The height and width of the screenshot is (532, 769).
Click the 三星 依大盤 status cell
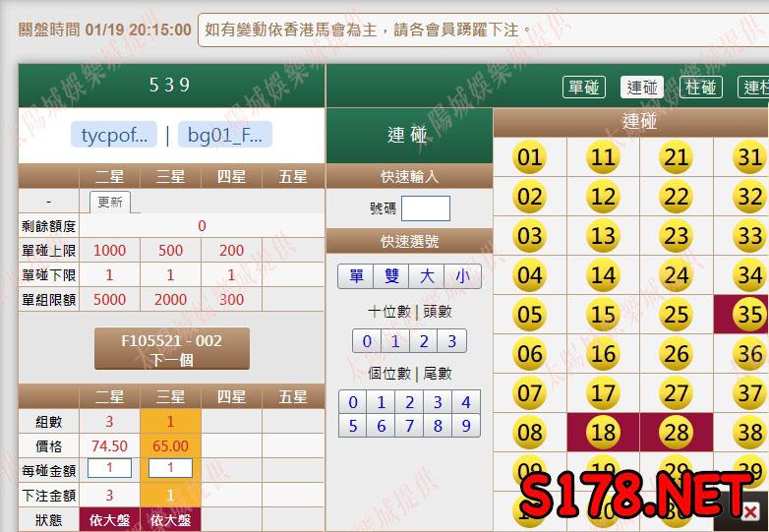(x=171, y=519)
